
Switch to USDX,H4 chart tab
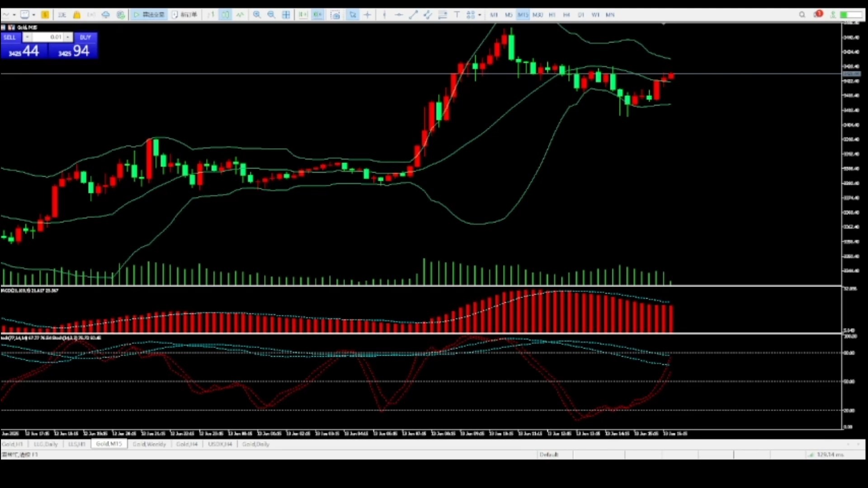[x=220, y=444]
